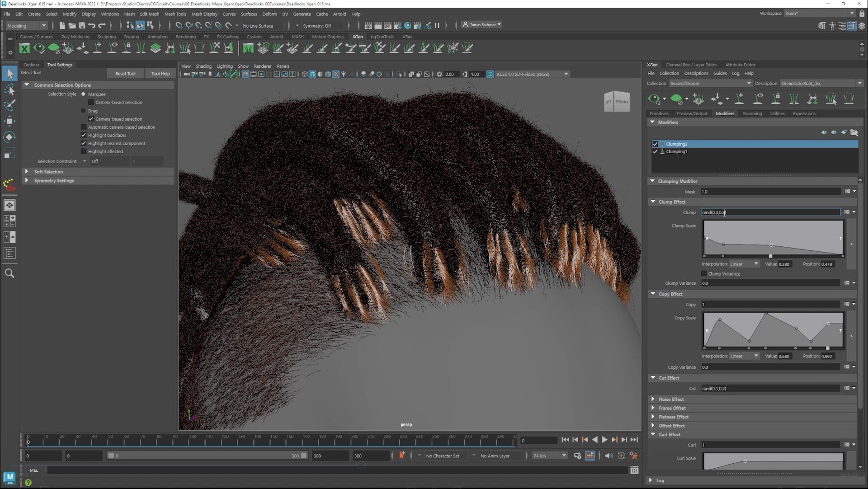The height and width of the screenshot is (489, 868).
Task: Switch to the Grooming tab in XGen
Action: (x=752, y=113)
